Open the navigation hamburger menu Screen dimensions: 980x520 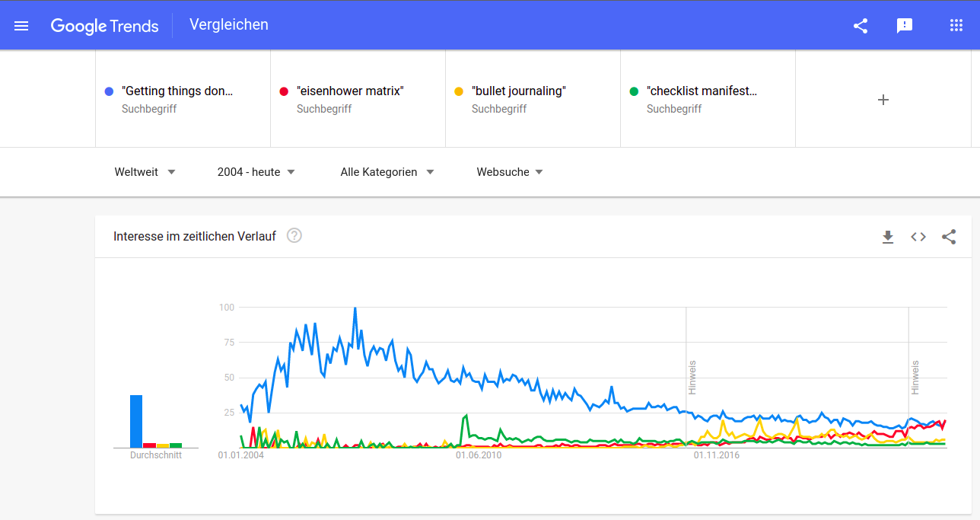(x=21, y=25)
